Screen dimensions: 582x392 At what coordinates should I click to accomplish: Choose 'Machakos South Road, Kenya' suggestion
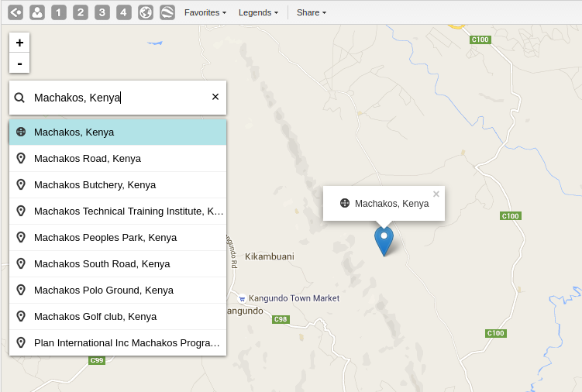click(x=118, y=264)
